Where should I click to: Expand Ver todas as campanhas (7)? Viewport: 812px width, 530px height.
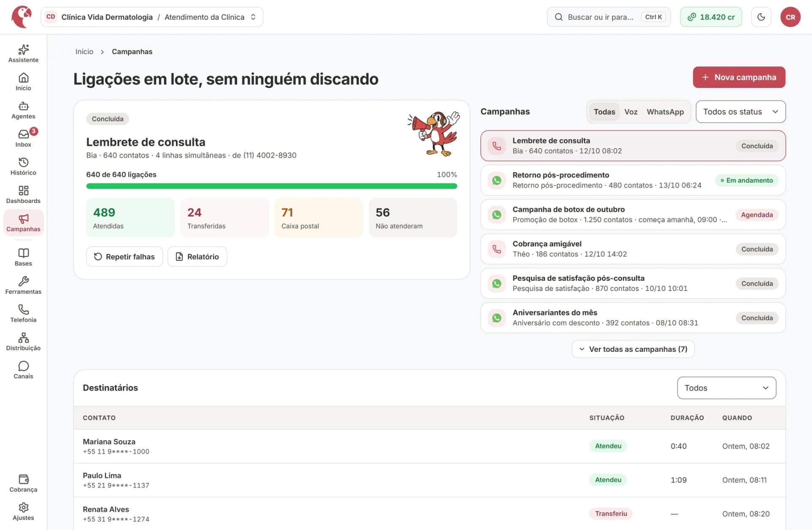(633, 349)
